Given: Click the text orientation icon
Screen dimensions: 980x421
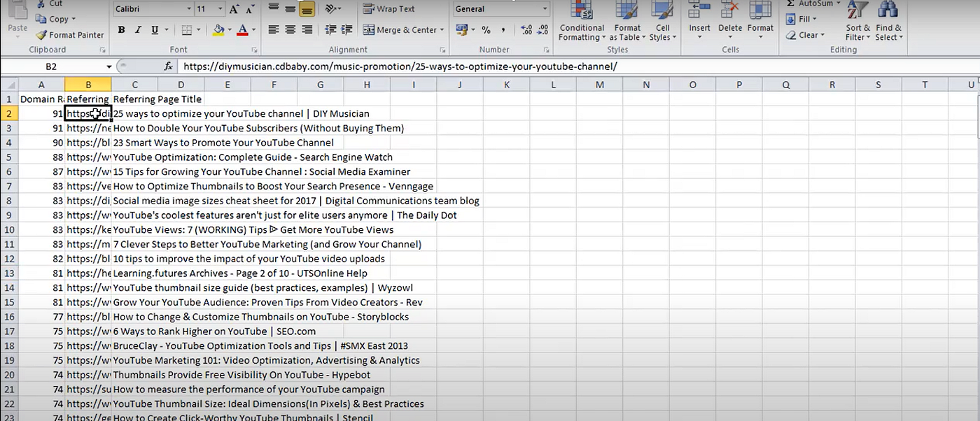Looking at the screenshot, I should (332, 8).
